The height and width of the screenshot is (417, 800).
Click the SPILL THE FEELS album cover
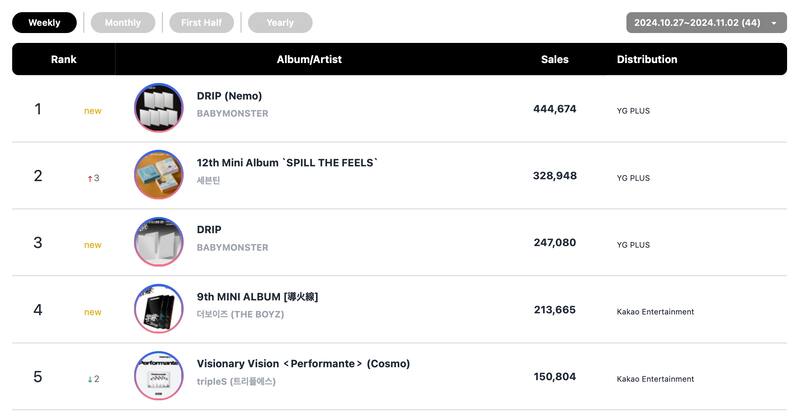pos(158,175)
